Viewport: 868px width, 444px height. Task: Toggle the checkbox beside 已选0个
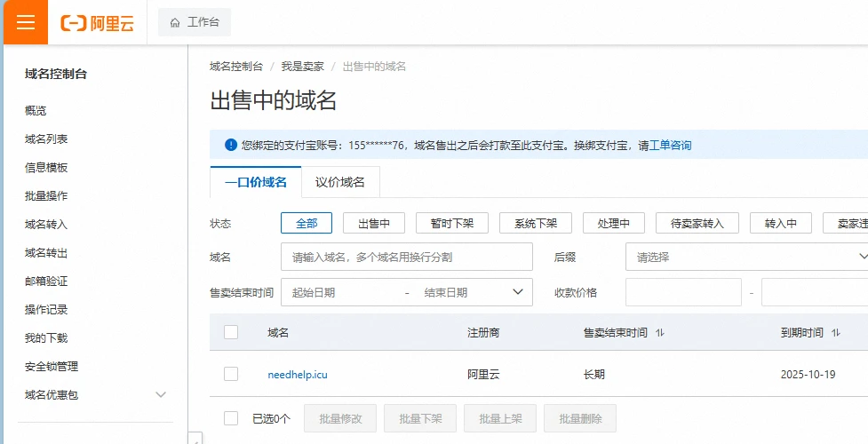coord(231,418)
